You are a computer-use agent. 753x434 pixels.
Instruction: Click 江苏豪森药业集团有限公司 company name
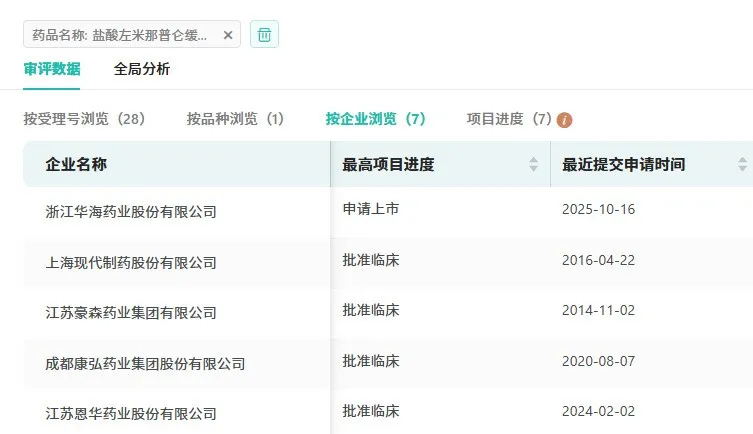pos(131,313)
